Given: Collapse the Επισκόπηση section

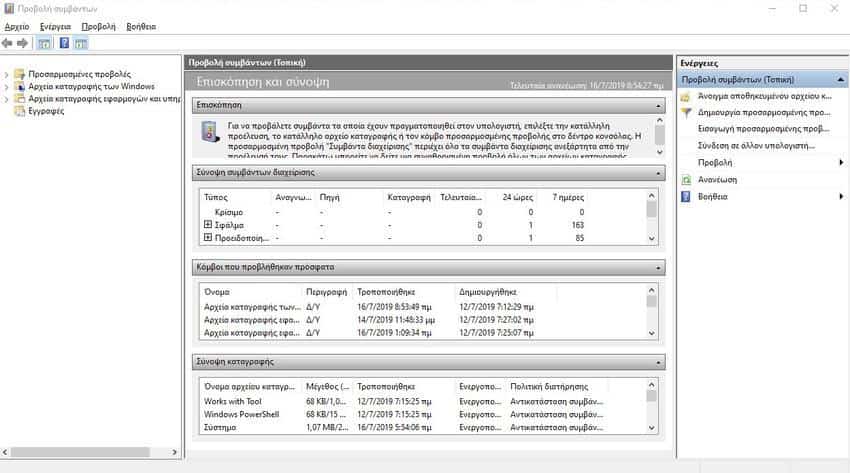Looking at the screenshot, I should pos(658,106).
